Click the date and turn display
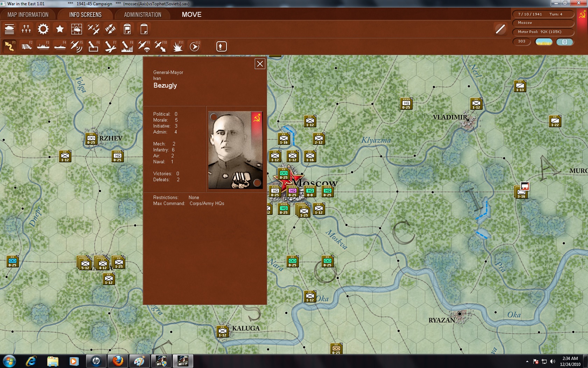The height and width of the screenshot is (368, 588). tap(543, 14)
